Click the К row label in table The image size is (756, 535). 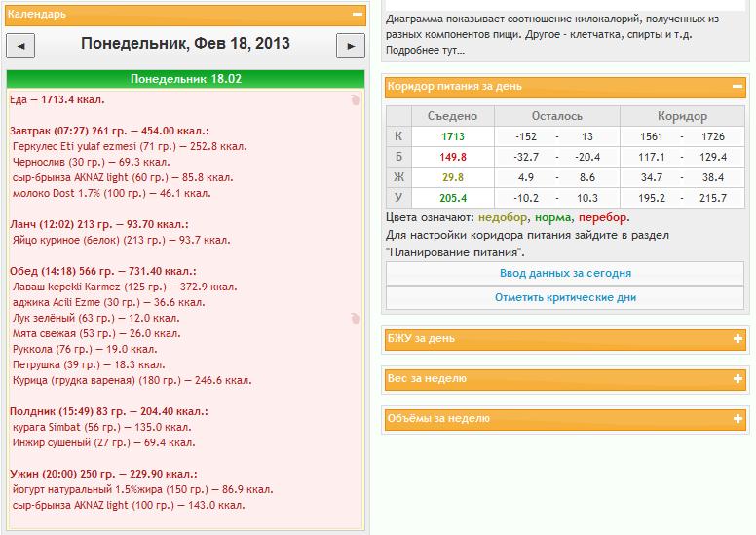pos(398,136)
